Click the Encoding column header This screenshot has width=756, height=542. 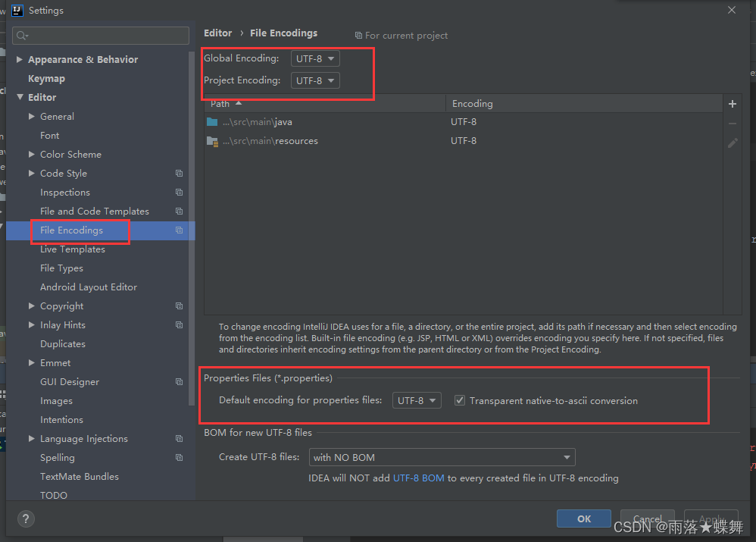(584, 104)
